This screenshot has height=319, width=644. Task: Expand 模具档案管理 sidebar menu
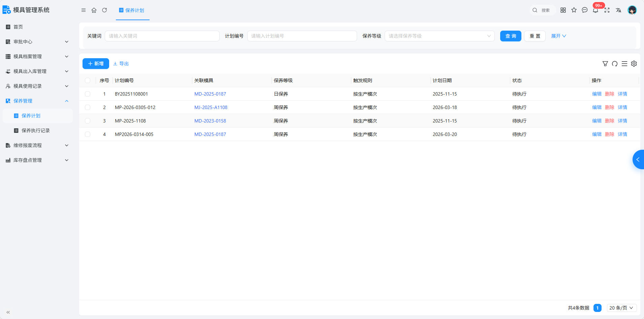pos(37,57)
